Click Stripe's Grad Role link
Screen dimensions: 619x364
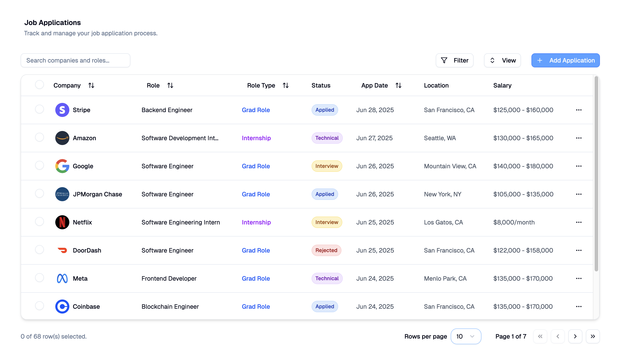(256, 110)
